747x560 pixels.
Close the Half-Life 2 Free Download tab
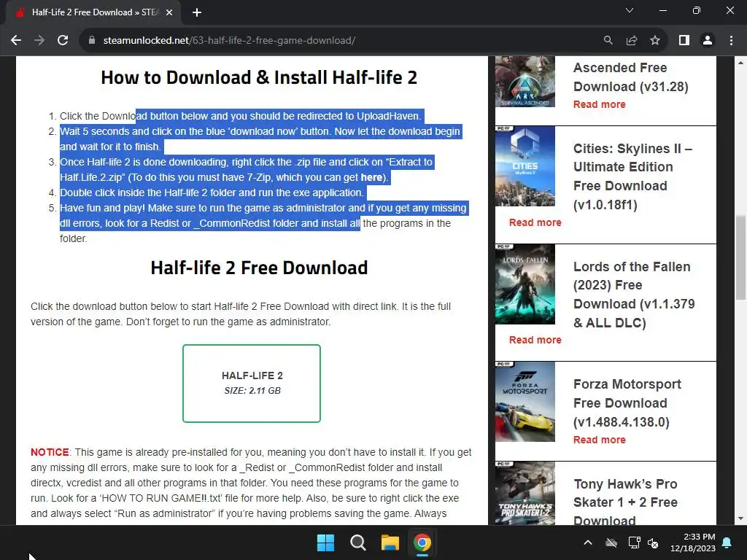point(169,13)
